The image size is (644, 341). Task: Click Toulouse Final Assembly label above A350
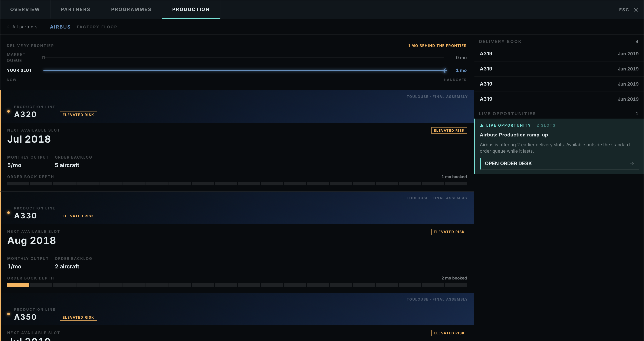[437, 299]
